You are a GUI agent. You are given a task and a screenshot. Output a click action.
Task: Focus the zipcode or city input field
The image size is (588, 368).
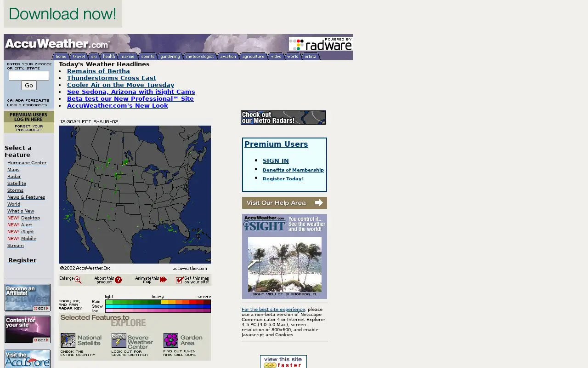pos(28,75)
